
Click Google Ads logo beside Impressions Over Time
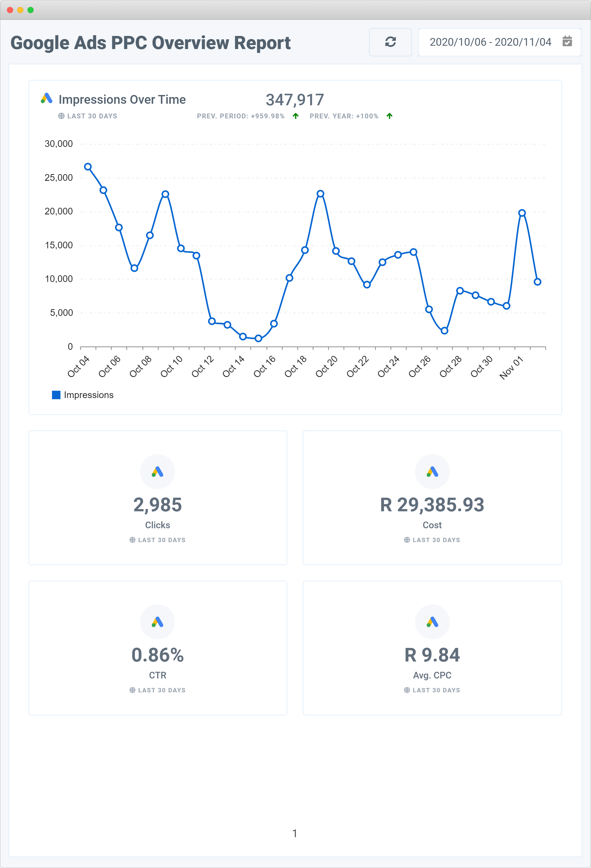click(x=47, y=98)
